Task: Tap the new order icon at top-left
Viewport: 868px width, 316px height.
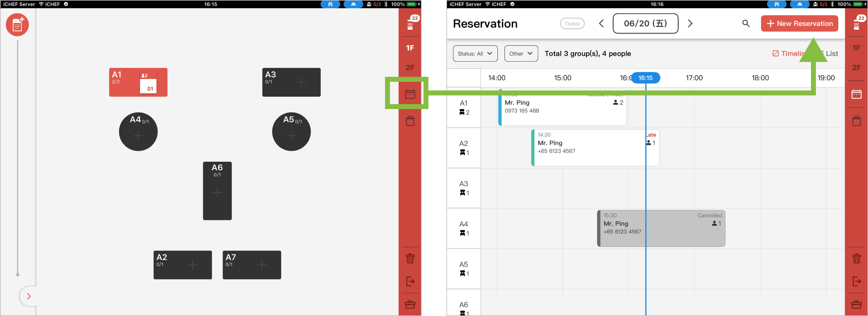Action: 17,24
